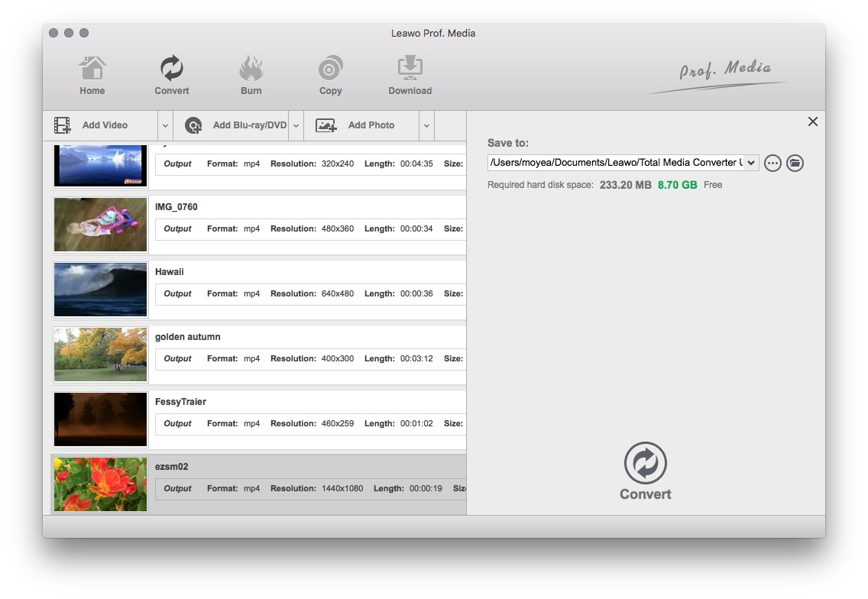This screenshot has width=868, height=599.
Task: Expand the Add Video dropdown arrow
Action: click(165, 126)
